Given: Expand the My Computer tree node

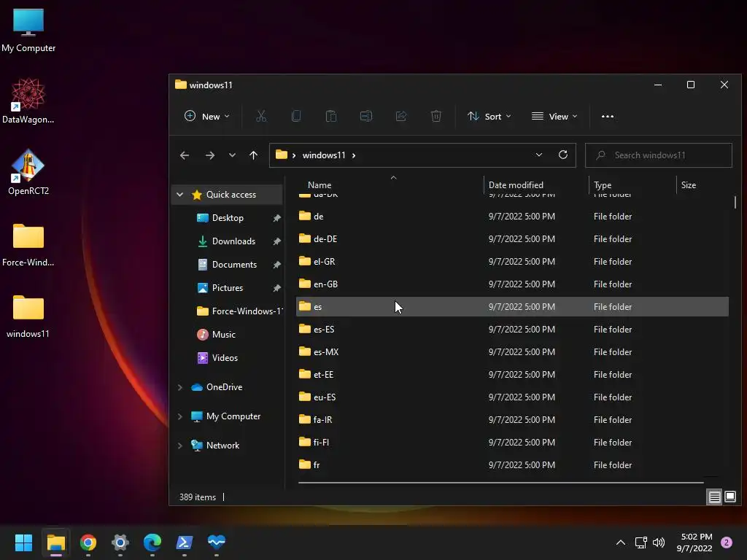Looking at the screenshot, I should pos(180,416).
